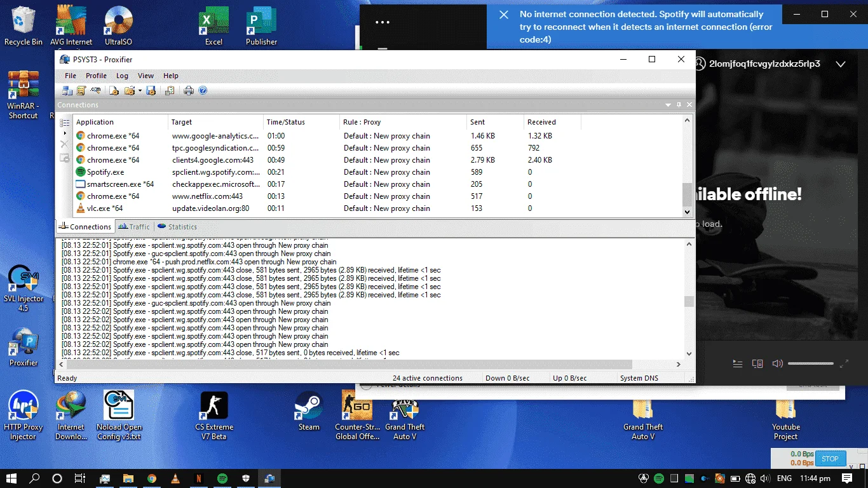Open Task View from the taskbar
The image size is (868, 488).
pyautogui.click(x=80, y=478)
